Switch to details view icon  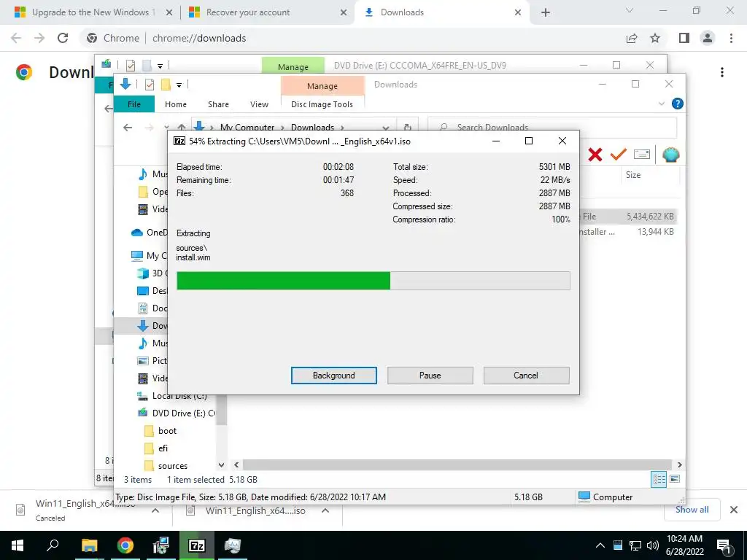tap(659, 479)
